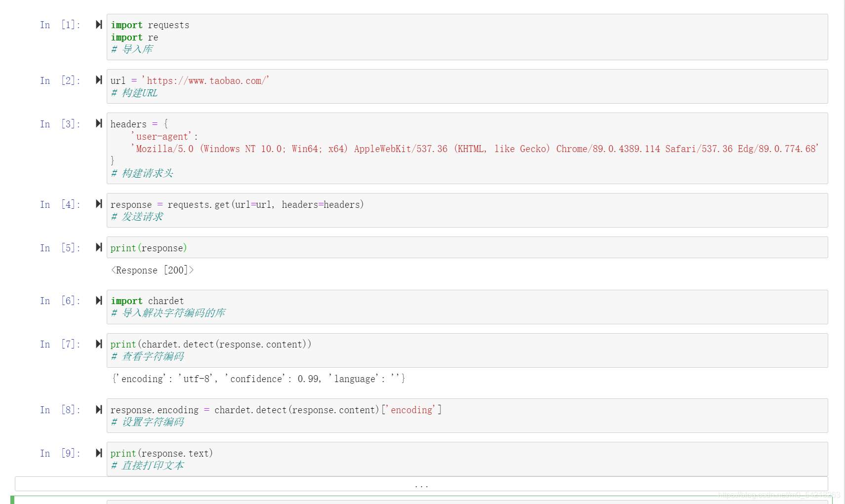Click into the chardet.detect print cell

(x=467, y=350)
